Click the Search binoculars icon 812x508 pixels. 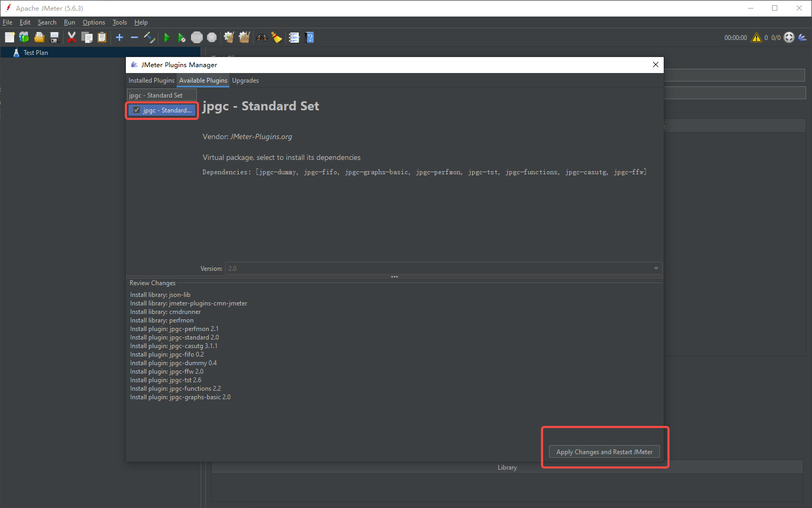pyautogui.click(x=261, y=37)
